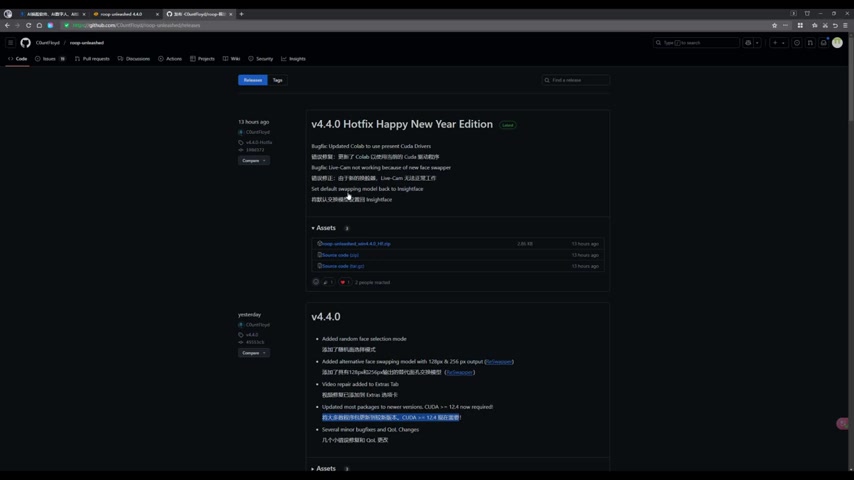Reload the page with the browser refresh button
This screenshot has height=480, width=854.
29,25
